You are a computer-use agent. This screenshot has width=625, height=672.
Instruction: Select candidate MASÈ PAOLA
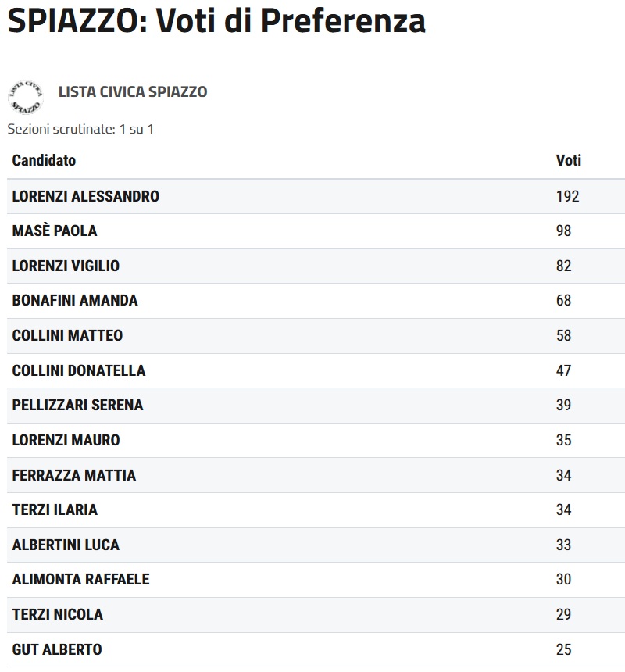click(x=55, y=231)
